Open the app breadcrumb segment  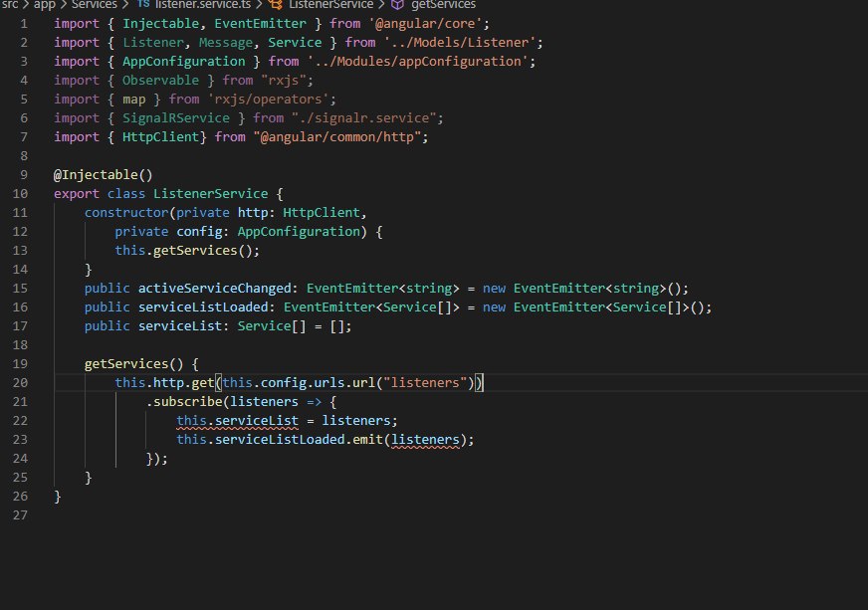pos(45,4)
